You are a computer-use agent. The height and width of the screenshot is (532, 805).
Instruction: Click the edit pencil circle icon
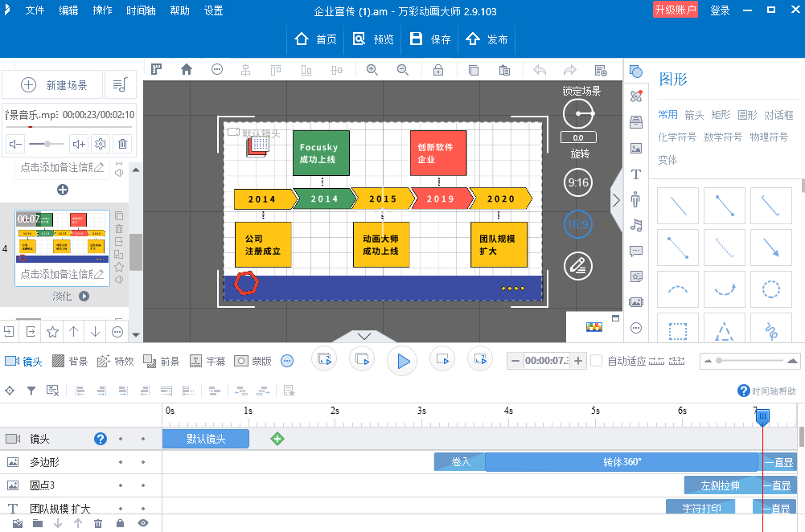(x=578, y=266)
